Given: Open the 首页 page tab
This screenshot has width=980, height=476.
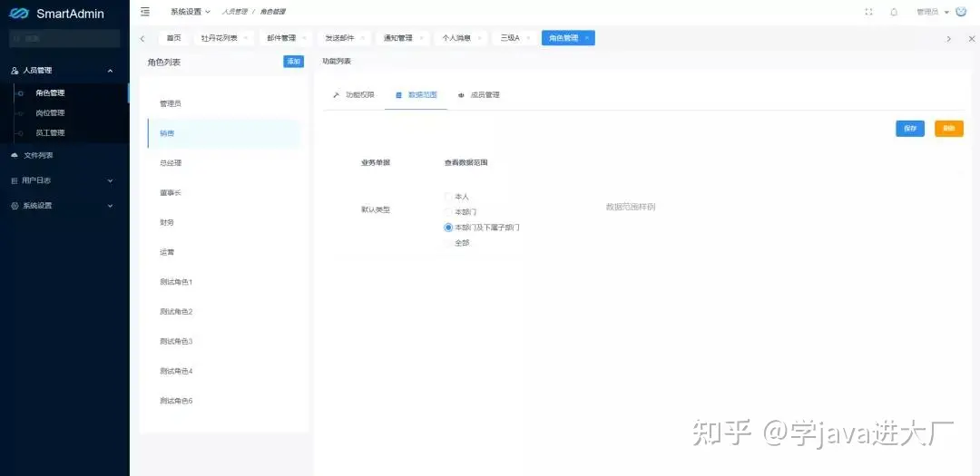Looking at the screenshot, I should [x=173, y=38].
